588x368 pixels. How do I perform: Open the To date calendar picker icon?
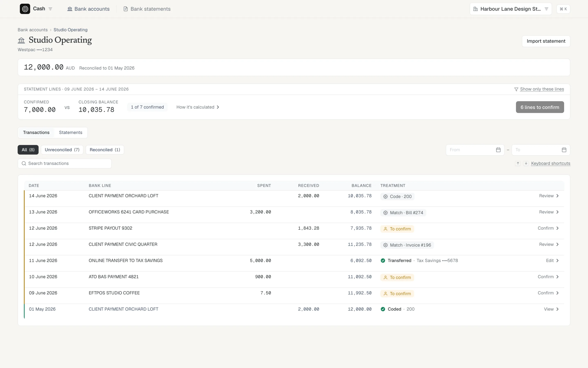(564, 150)
